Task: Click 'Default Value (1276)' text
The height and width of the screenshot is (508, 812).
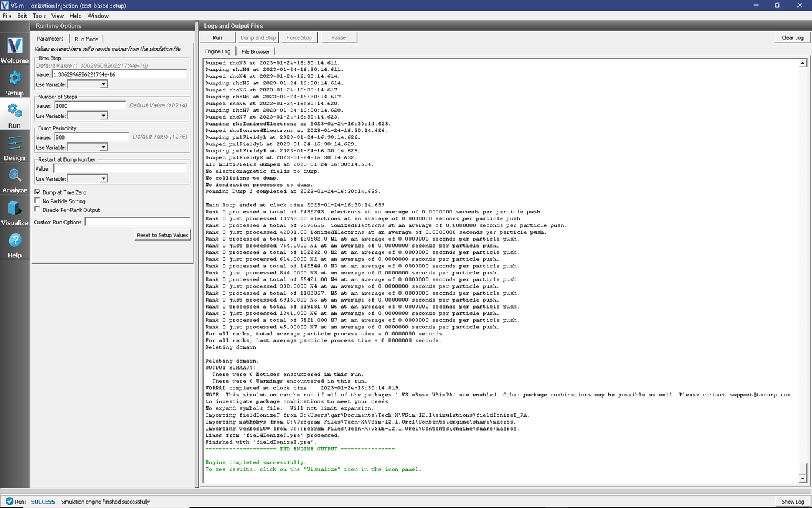Action: point(160,137)
